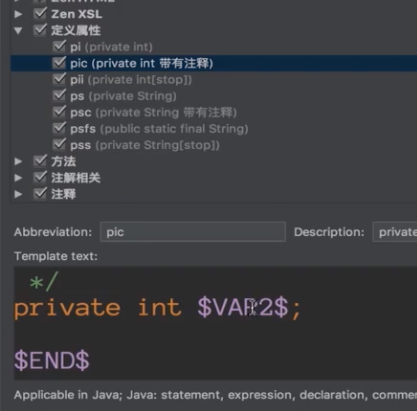Expand the Zen XSL template group
This screenshot has height=411, width=417.
tap(18, 14)
